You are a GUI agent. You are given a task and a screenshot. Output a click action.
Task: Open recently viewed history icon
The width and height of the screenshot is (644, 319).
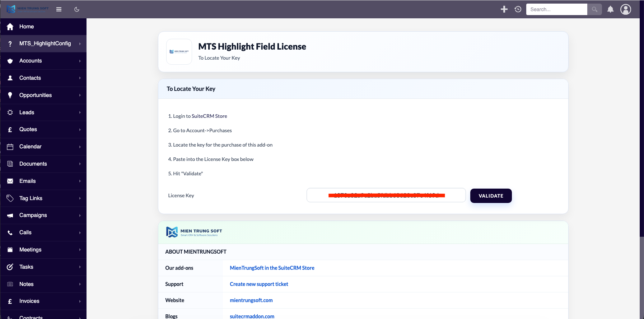click(x=518, y=9)
